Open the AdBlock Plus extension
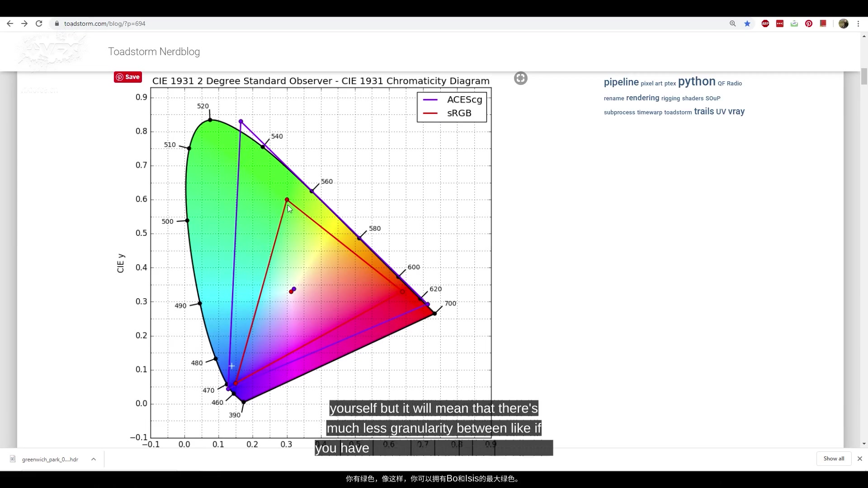The image size is (868, 488). (765, 23)
